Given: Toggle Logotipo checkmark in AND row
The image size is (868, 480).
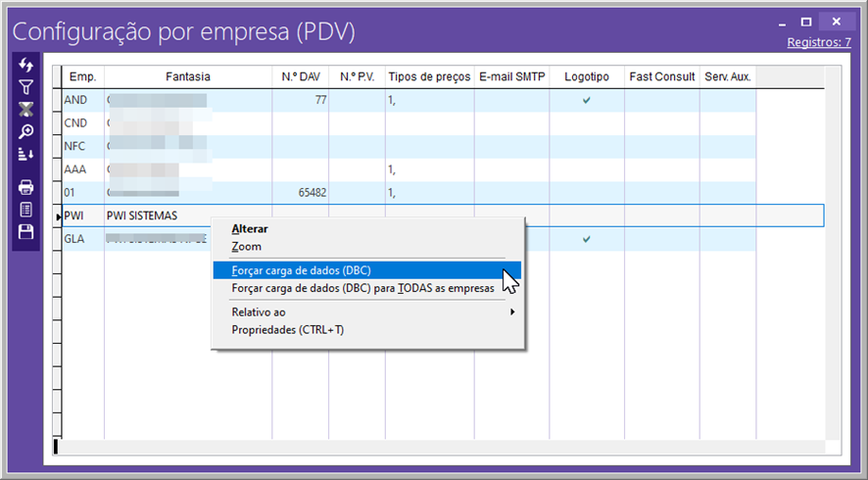Looking at the screenshot, I should pyautogui.click(x=587, y=100).
